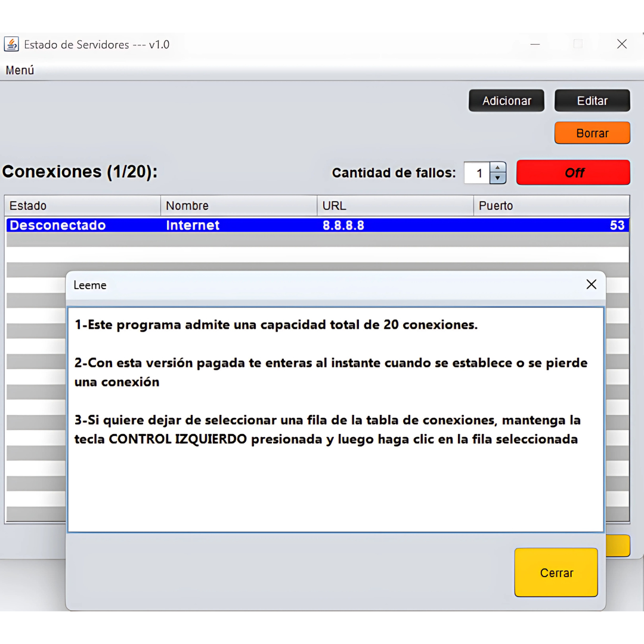Close the Estado de Servidores window
The height and width of the screenshot is (644, 644).
622,44
